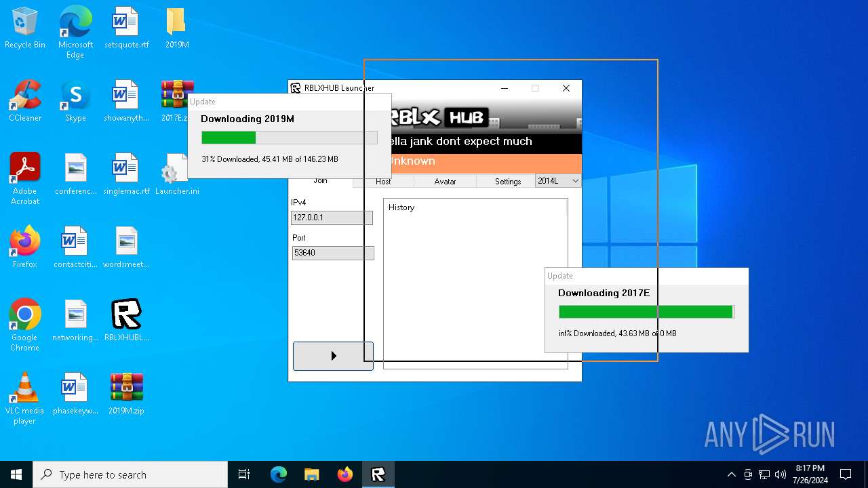Image resolution: width=868 pixels, height=488 pixels.
Task: Switch to the Join tab
Action: click(x=320, y=180)
